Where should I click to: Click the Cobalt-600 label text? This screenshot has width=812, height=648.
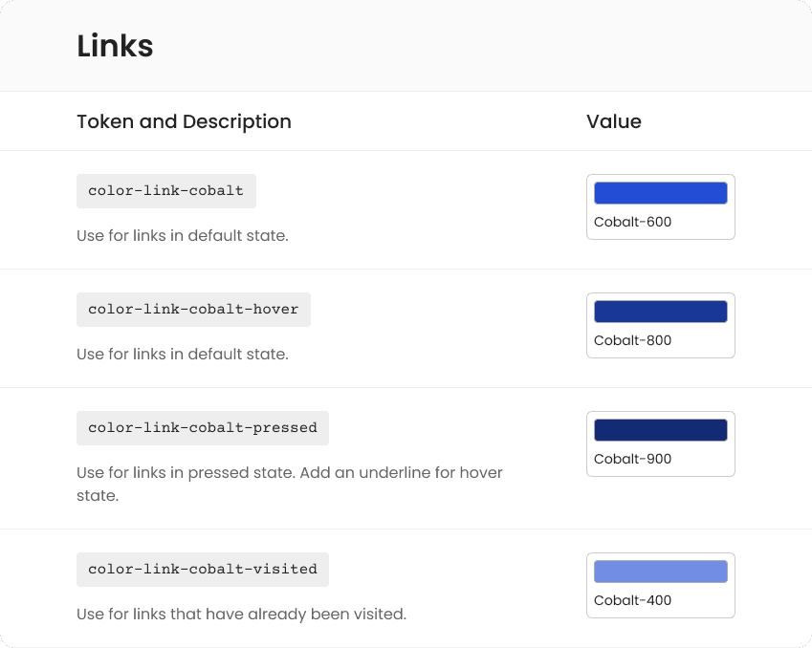632,222
